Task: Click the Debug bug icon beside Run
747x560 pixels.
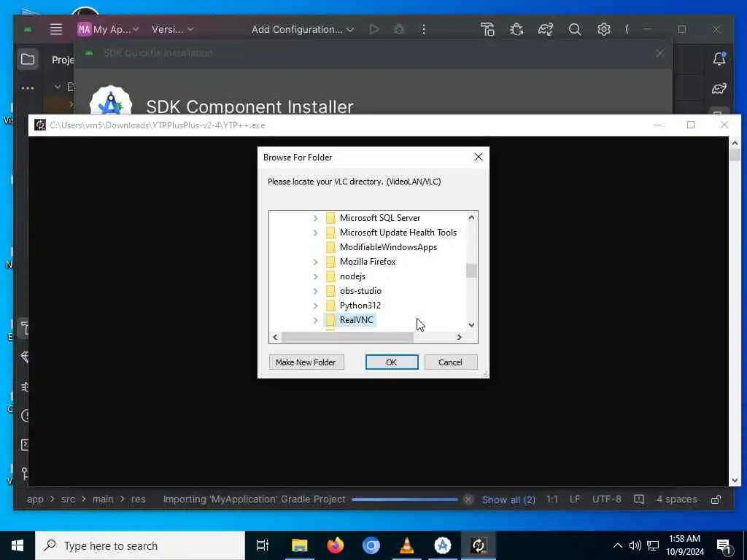Action: (399, 29)
